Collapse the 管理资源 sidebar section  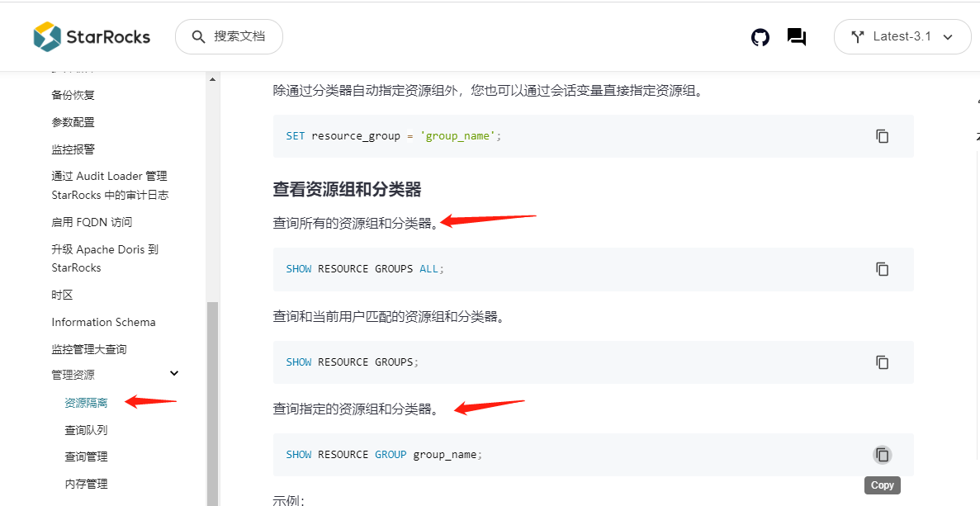pos(174,374)
